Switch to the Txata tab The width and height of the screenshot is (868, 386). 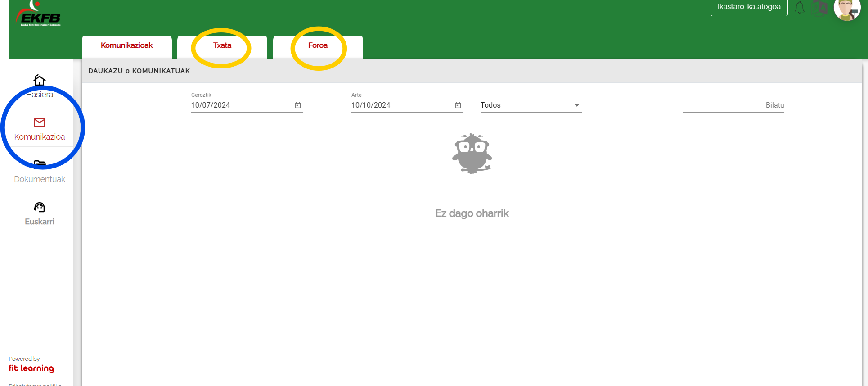click(x=222, y=45)
